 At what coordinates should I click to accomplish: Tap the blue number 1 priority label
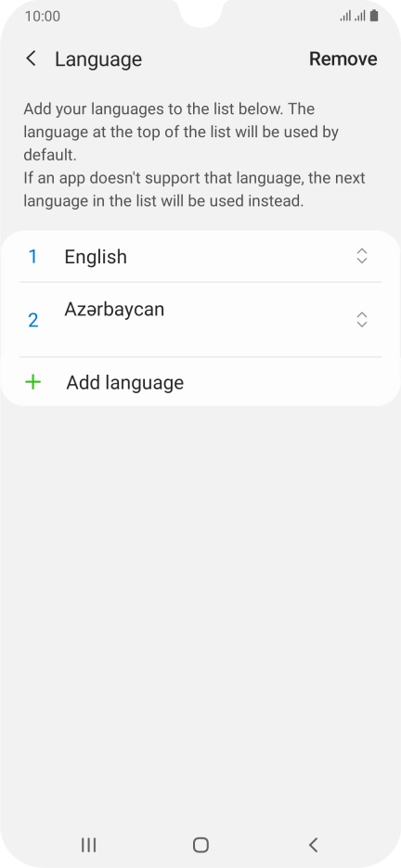32,256
